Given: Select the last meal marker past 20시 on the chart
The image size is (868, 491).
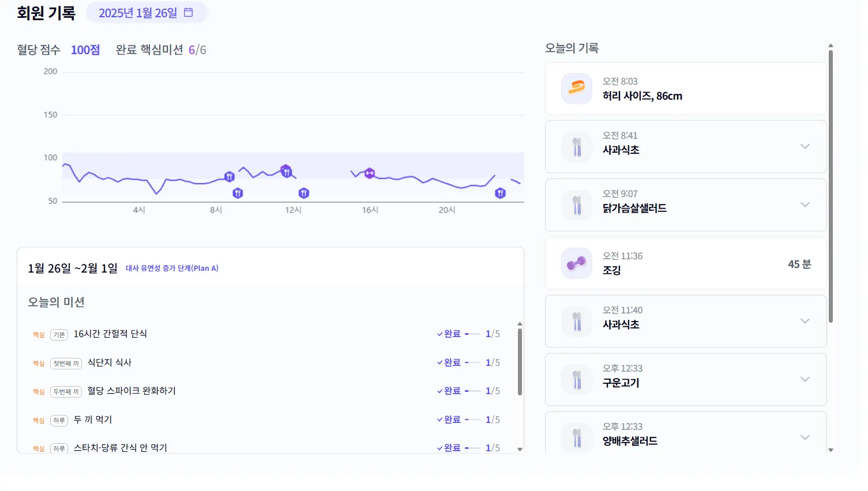Looking at the screenshot, I should 501,193.
